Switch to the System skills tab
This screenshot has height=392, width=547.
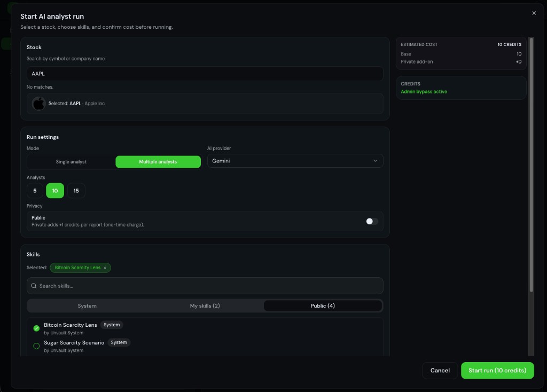pyautogui.click(x=87, y=305)
